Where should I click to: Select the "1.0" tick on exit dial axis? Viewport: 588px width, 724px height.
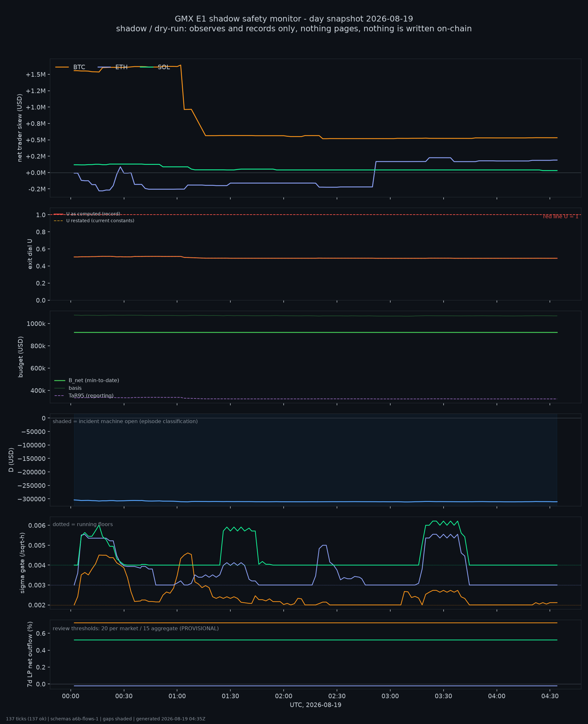click(x=41, y=215)
